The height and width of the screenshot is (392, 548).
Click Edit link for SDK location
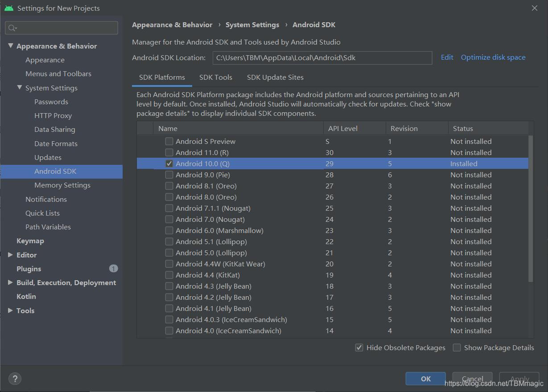pyautogui.click(x=447, y=57)
